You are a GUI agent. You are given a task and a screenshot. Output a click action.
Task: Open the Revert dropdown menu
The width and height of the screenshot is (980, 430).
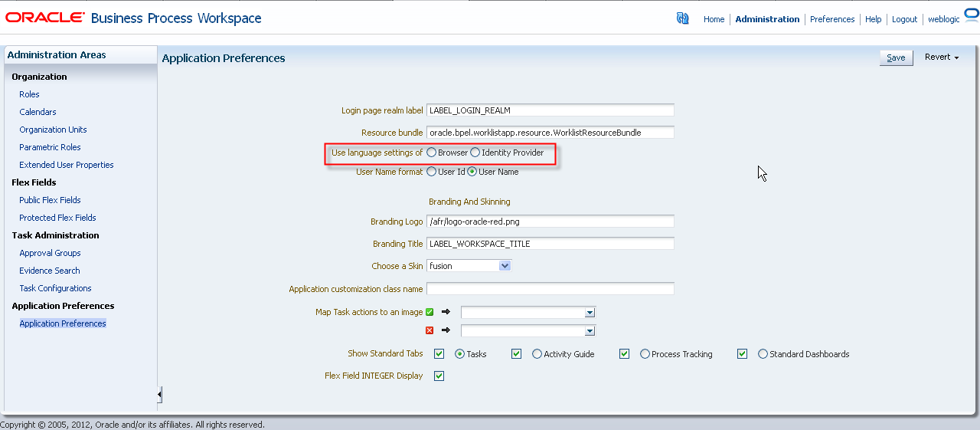coord(942,57)
